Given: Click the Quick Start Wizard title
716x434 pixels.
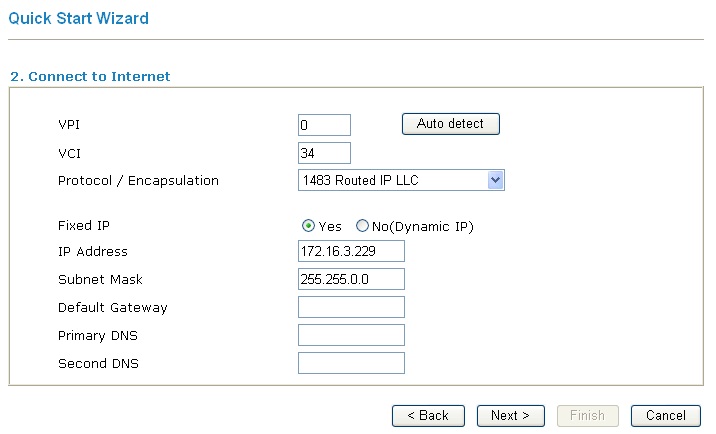Looking at the screenshot, I should (x=78, y=18).
